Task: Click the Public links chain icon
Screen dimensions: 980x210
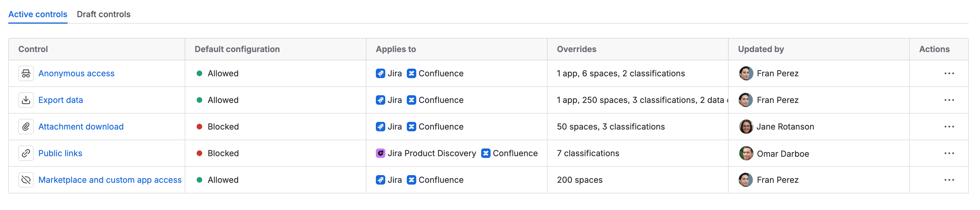Action: click(x=26, y=154)
